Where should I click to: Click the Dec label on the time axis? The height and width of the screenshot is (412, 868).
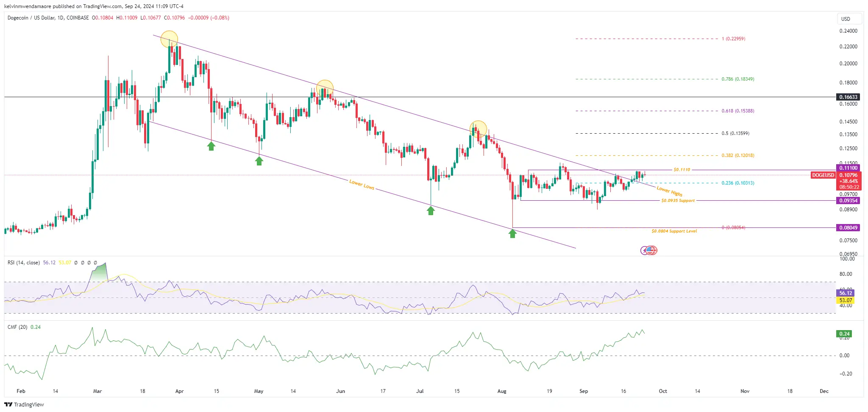click(824, 391)
